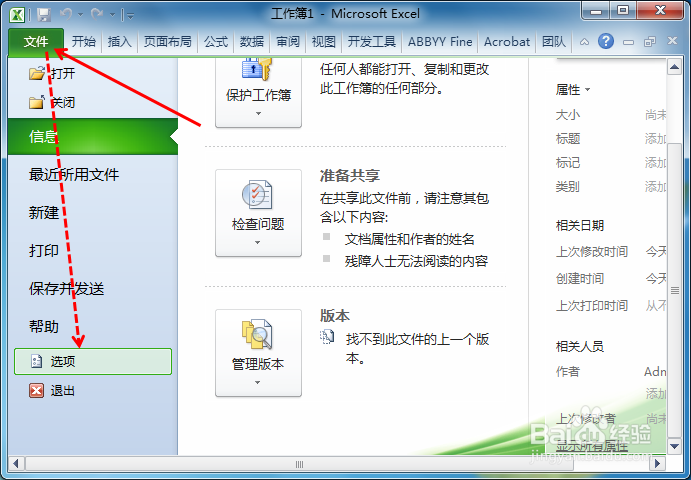The width and height of the screenshot is (691, 480).
Task: Open Customize Quick Access Toolbar dropdown
Action: pyautogui.click(x=130, y=15)
